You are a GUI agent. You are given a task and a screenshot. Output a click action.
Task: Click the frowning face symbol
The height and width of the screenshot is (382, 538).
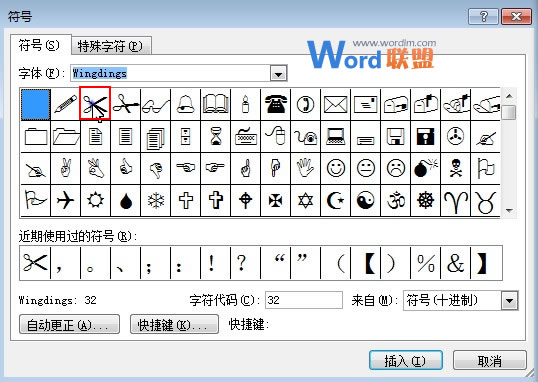point(395,169)
